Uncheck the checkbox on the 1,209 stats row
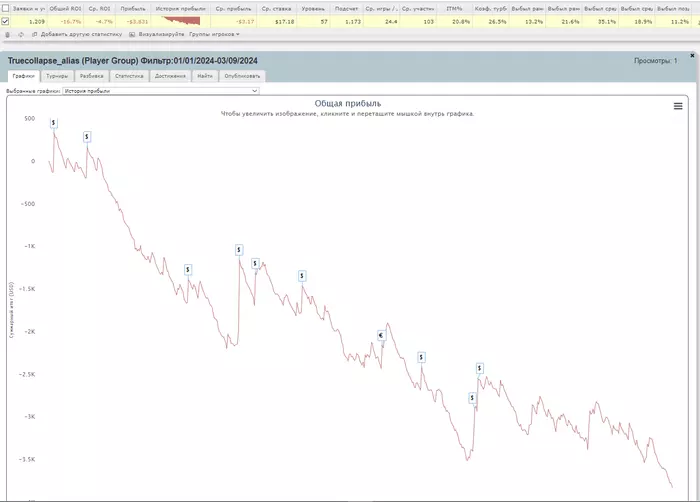Screen dimensions: 700x502 pyautogui.click(x=5, y=21)
